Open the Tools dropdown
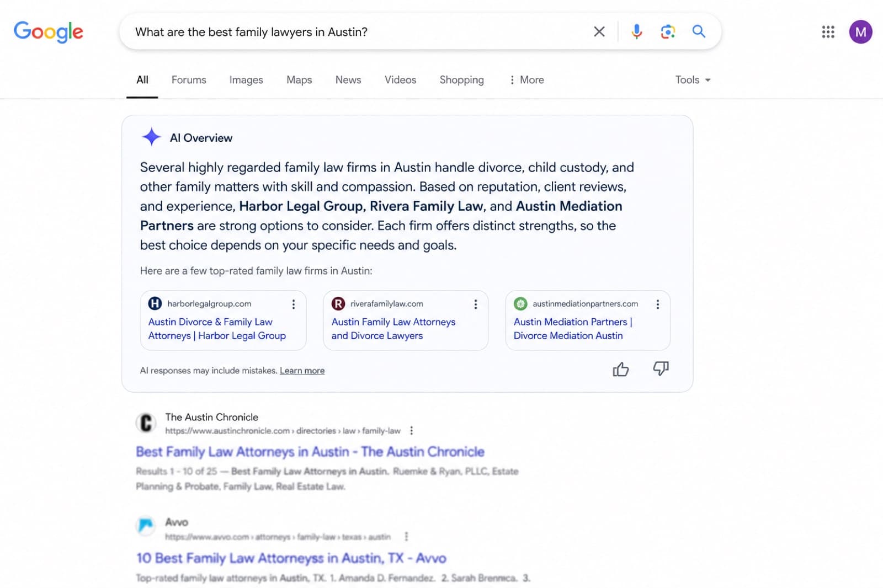This screenshot has height=588, width=883. point(693,80)
